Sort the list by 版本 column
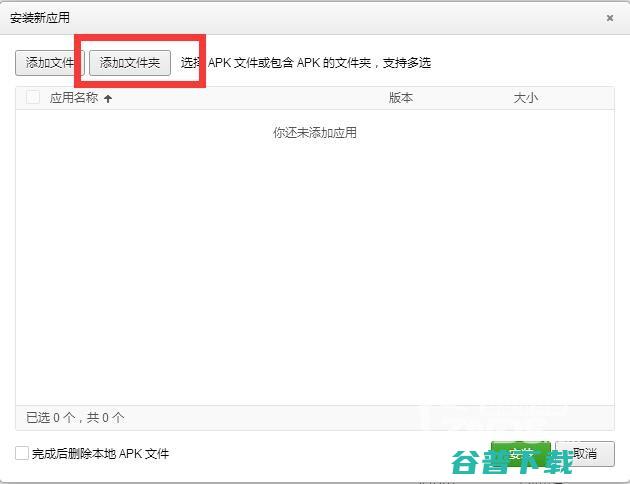 (401, 98)
